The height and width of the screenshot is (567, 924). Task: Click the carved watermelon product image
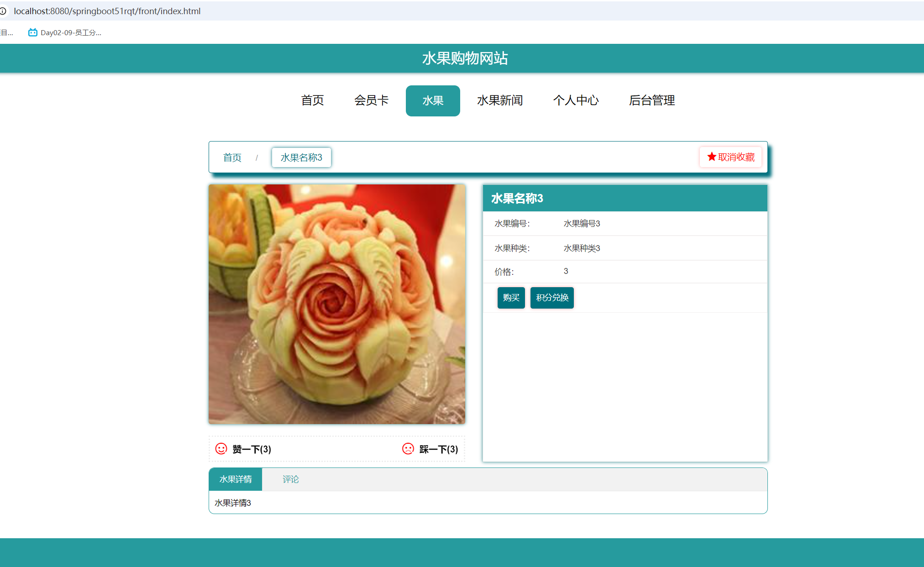337,304
